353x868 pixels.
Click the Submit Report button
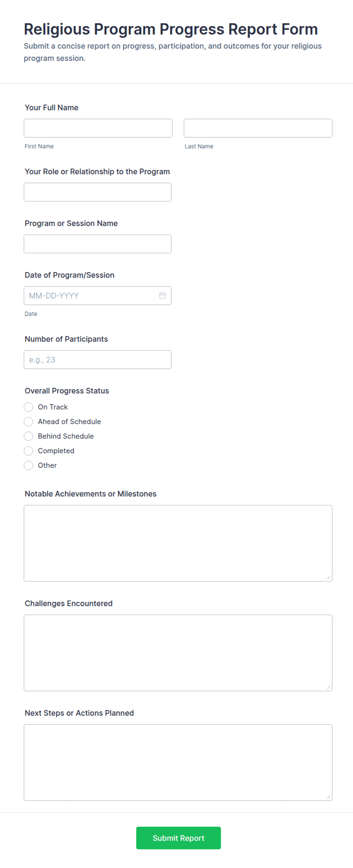coord(178,838)
